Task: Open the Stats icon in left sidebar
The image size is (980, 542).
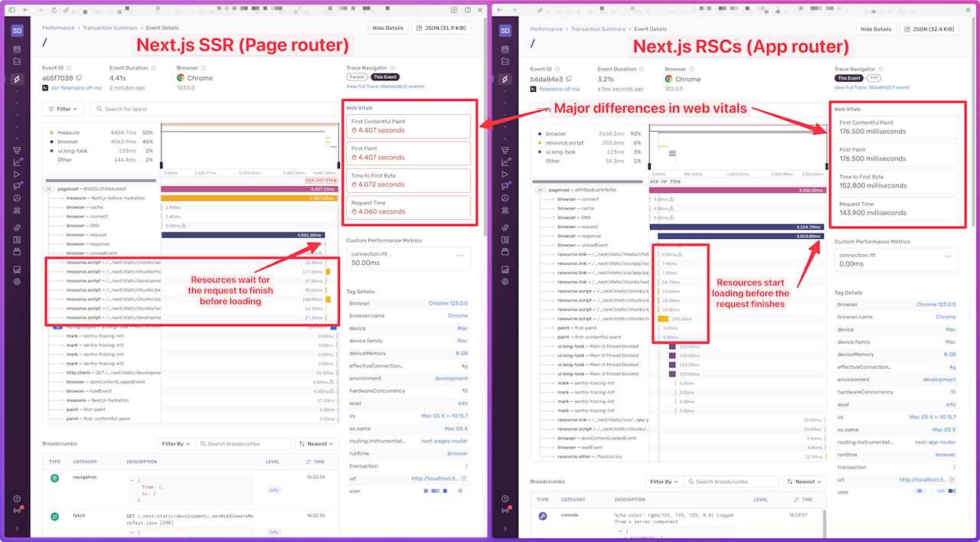Action: click(17, 269)
